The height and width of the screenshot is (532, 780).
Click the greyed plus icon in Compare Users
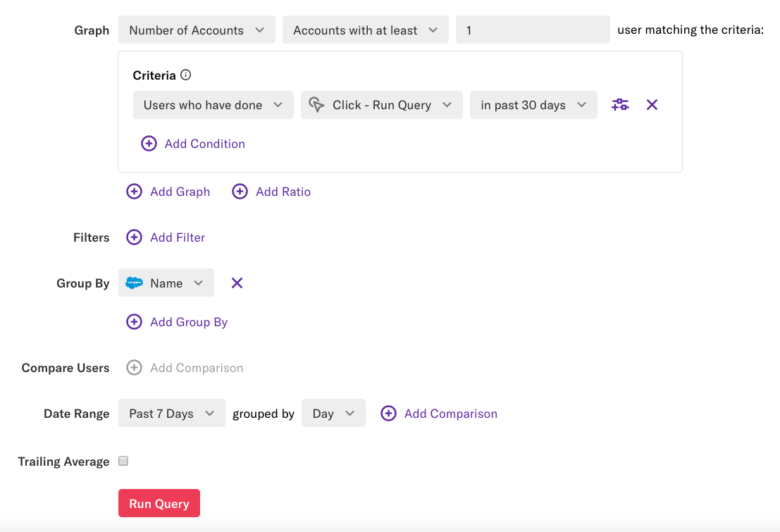[x=134, y=367]
